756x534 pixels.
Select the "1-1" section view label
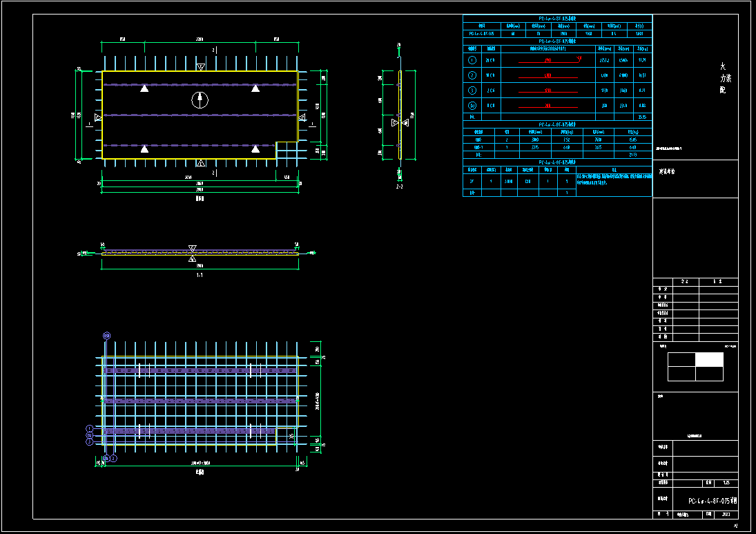[200, 275]
